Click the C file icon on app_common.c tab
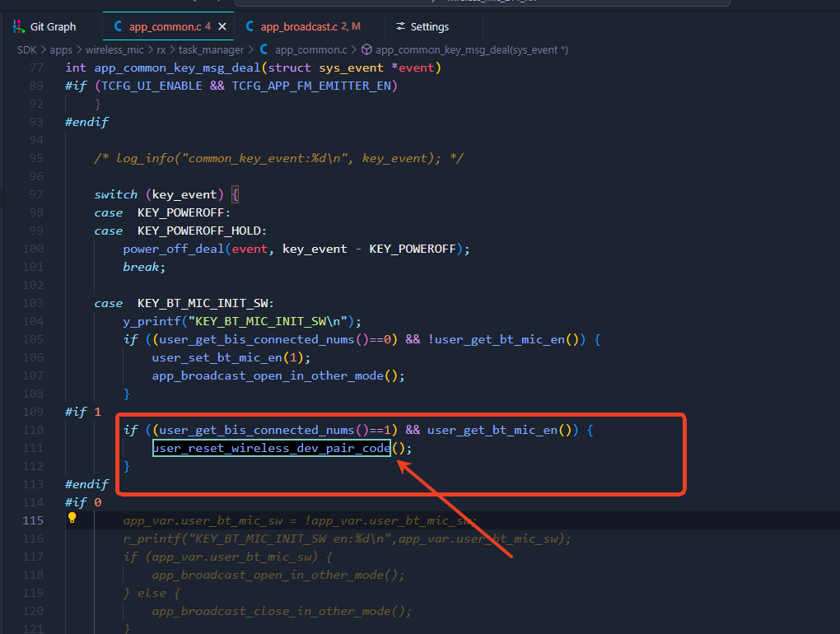The image size is (840, 634). (118, 26)
